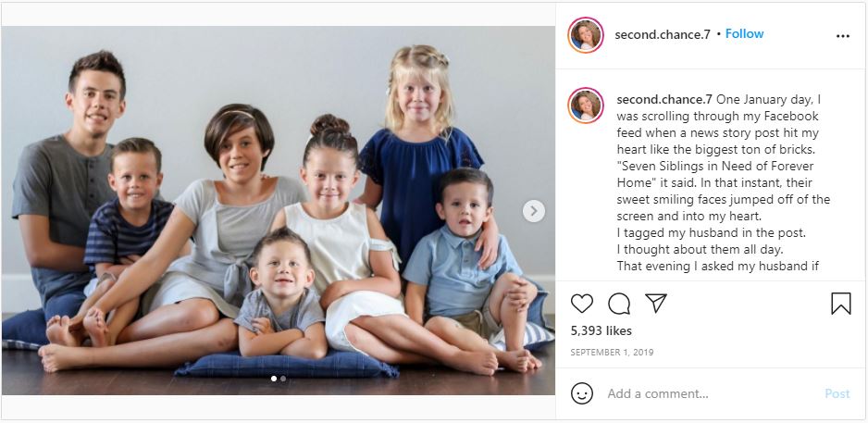Click the header profile avatar
868x423 pixels.
point(586,35)
